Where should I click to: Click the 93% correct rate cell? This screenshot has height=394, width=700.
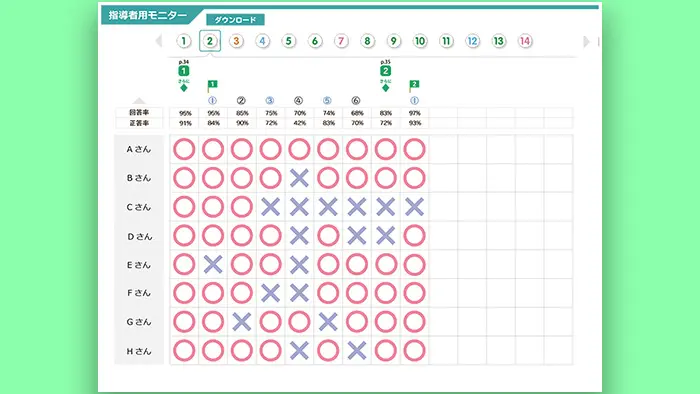click(x=414, y=123)
